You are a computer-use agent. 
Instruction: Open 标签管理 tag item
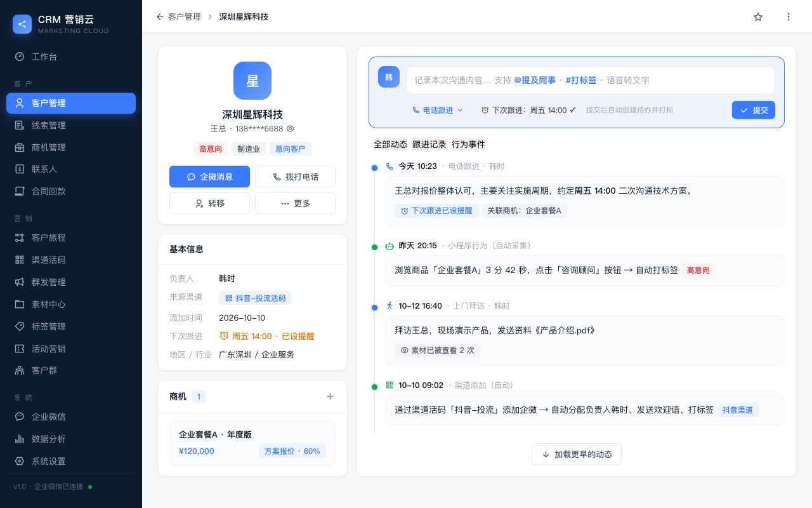pyautogui.click(x=71, y=326)
